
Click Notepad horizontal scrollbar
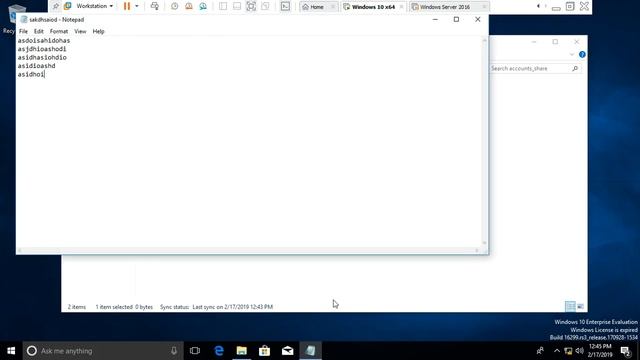tap(248, 250)
